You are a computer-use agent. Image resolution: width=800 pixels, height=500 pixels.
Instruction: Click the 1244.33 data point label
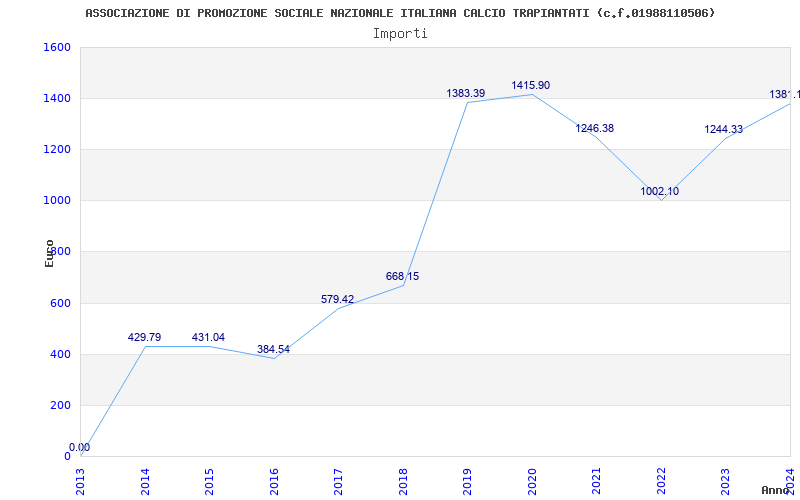pyautogui.click(x=723, y=130)
